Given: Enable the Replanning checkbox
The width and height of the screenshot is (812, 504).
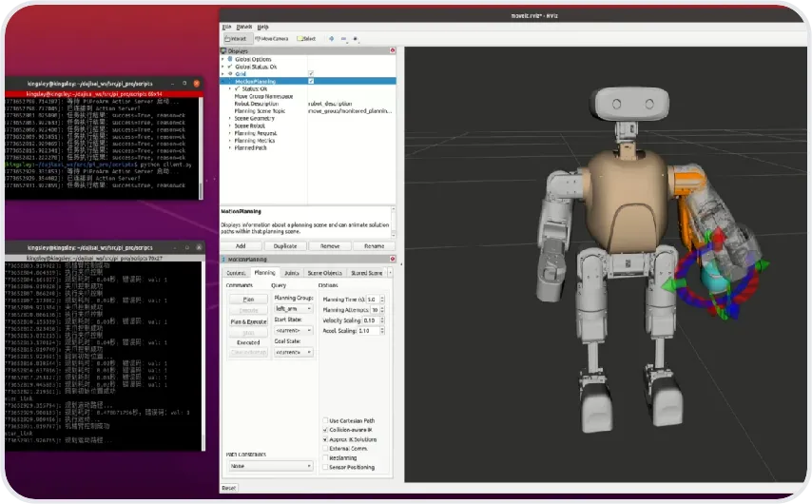Looking at the screenshot, I should tap(325, 458).
